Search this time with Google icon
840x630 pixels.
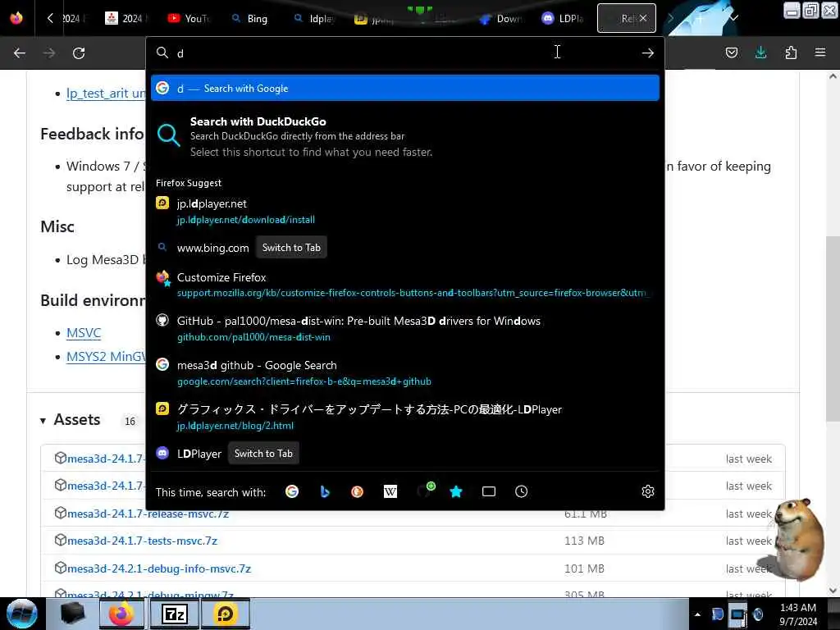(292, 491)
